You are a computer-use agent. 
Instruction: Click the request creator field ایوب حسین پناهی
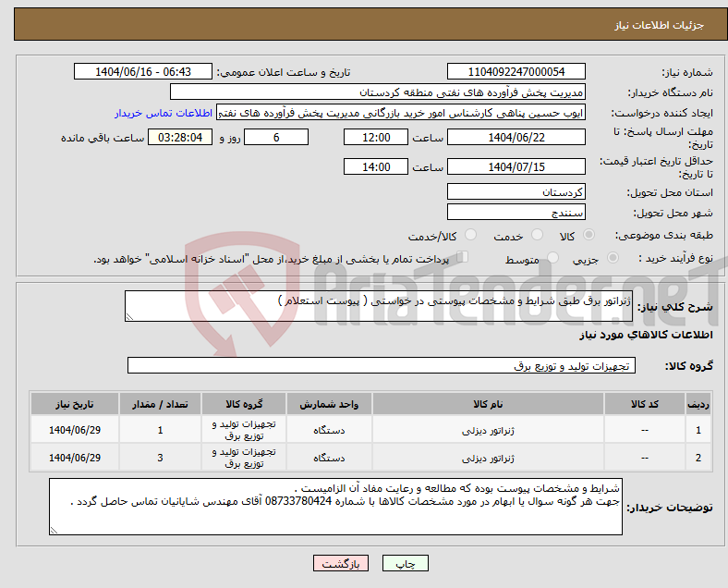click(x=401, y=113)
